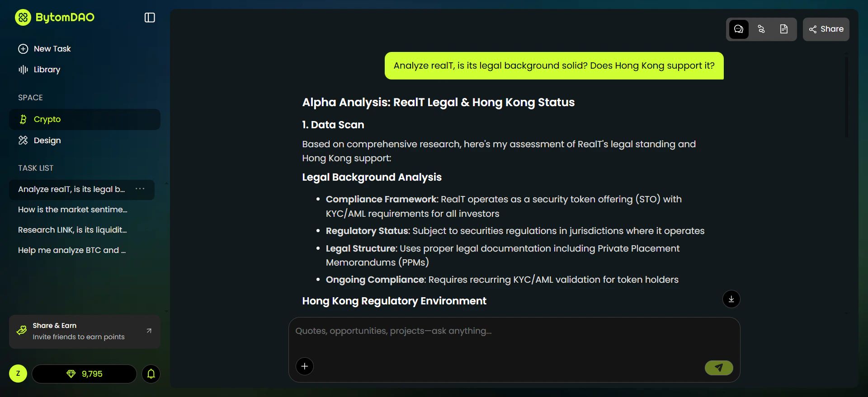Click the 'Hong Kong Regulatory Environment' heading
This screenshot has height=397, width=868.
(394, 301)
